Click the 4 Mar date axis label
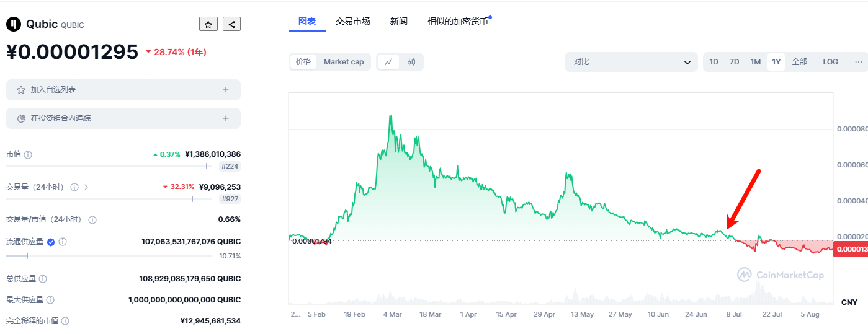 click(x=392, y=315)
